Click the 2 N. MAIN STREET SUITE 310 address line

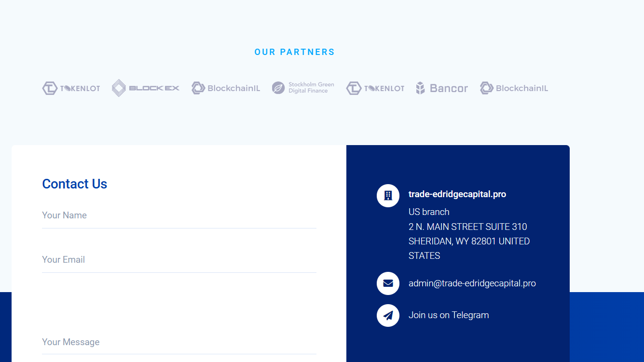coord(468,227)
